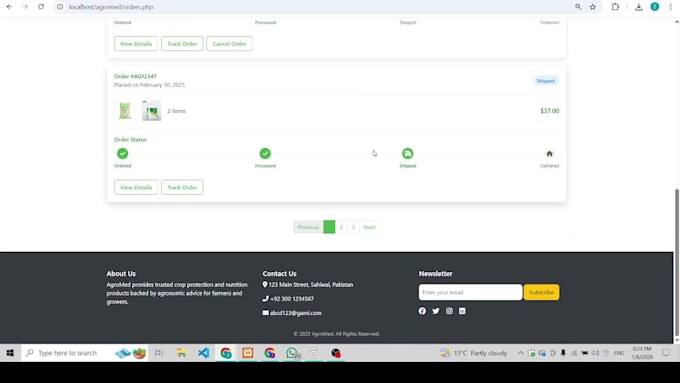
Task: Click the phone number +92 300 1234567
Action: point(292,299)
